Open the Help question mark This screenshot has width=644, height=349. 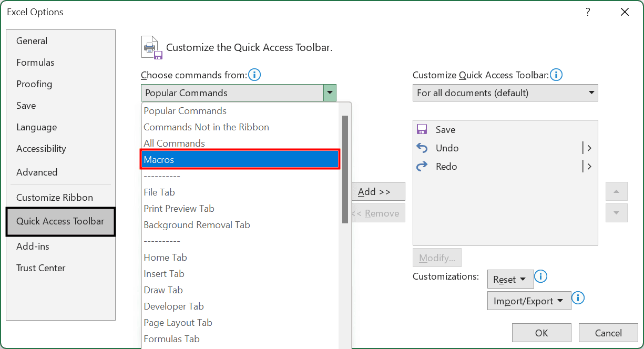click(x=588, y=12)
